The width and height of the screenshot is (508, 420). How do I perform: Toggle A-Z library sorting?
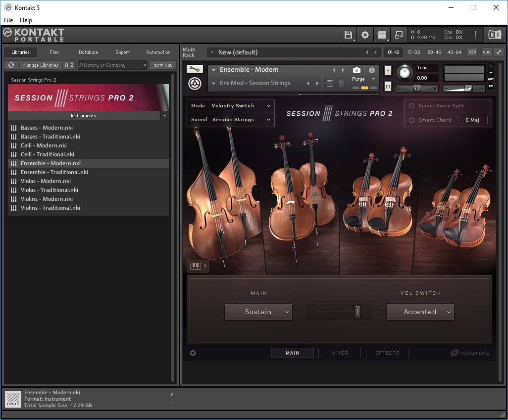click(69, 65)
